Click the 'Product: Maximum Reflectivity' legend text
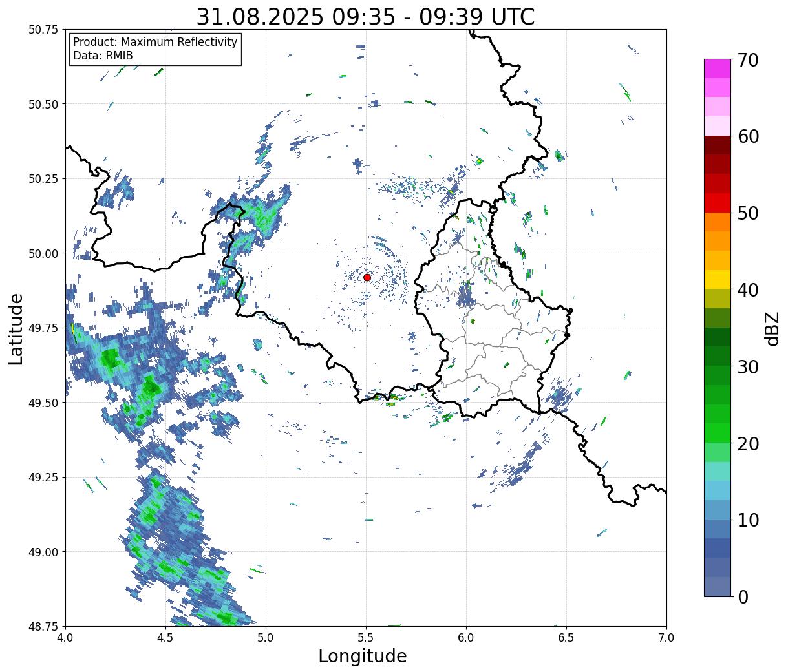This screenshot has height=672, width=788. coord(155,42)
